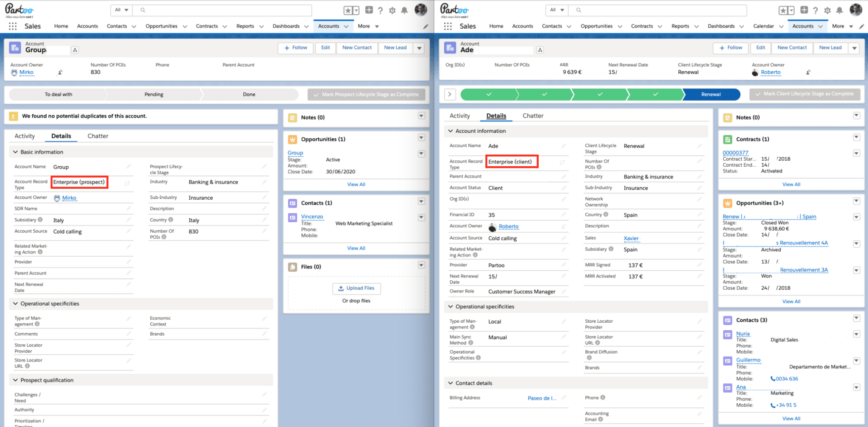Click the global create plus icon
The height and width of the screenshot is (427, 868).
368,10
